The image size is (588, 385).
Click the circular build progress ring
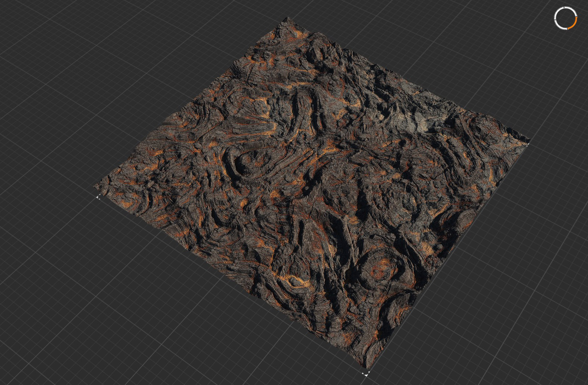566,18
